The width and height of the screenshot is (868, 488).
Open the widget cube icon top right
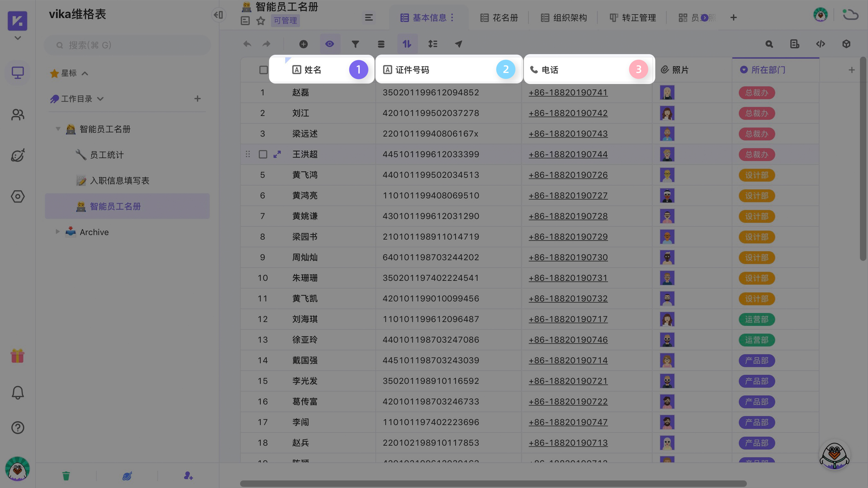point(846,44)
